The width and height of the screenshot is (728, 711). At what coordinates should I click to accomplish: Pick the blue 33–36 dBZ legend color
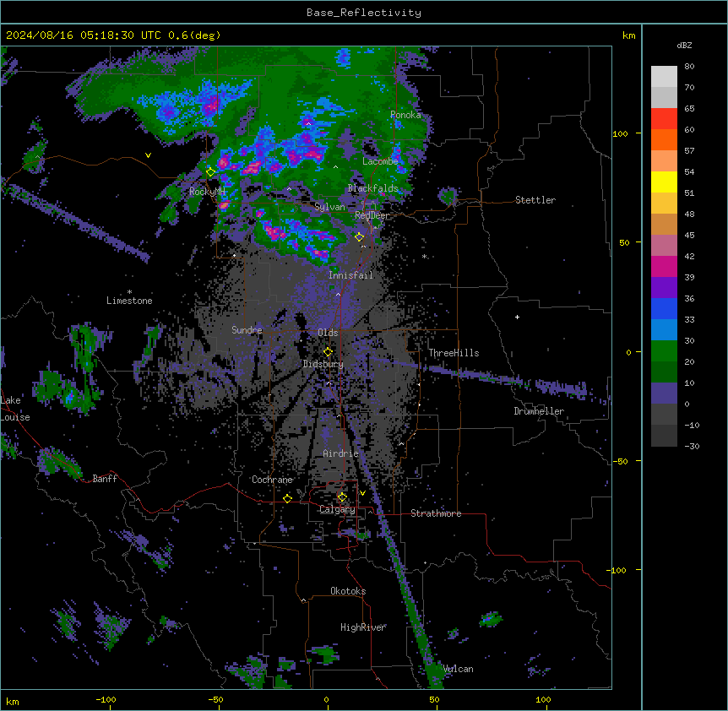point(664,308)
